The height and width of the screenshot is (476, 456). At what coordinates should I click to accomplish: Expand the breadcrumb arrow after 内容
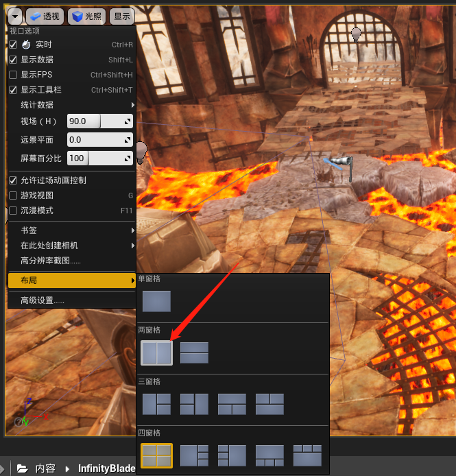click(67, 469)
